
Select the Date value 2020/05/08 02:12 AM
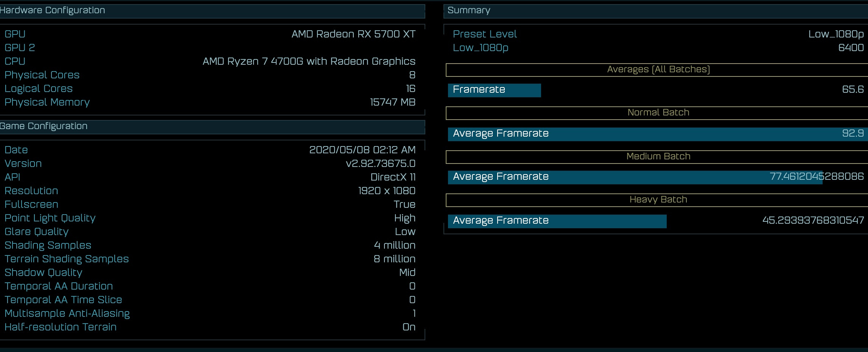362,150
